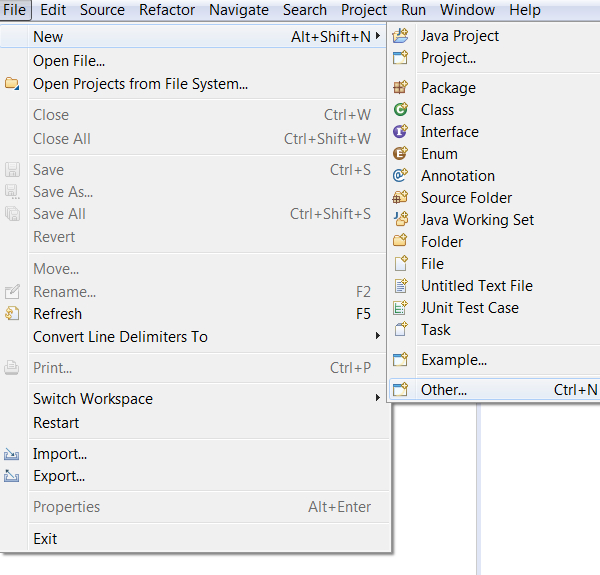Expand the Switch Workspace submenu
The width and height of the screenshot is (600, 575).
point(377,399)
